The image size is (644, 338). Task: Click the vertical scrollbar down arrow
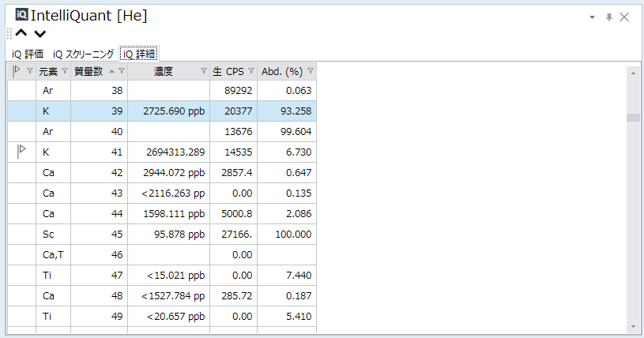(x=633, y=327)
